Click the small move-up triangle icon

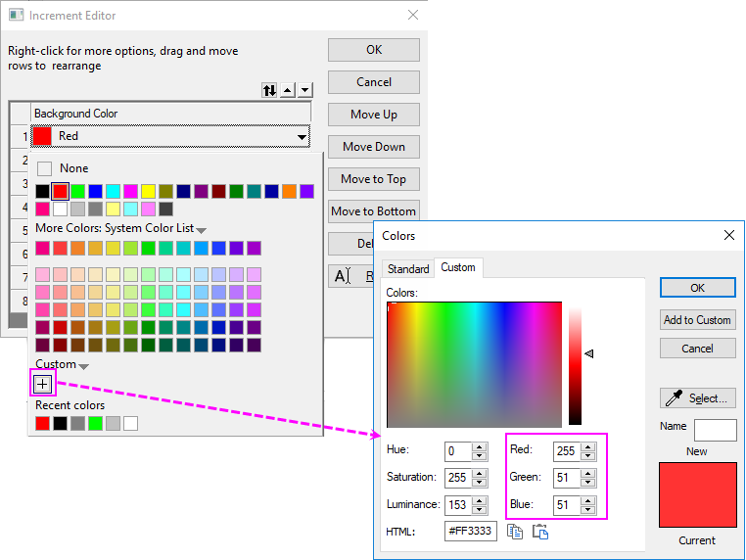click(x=288, y=90)
